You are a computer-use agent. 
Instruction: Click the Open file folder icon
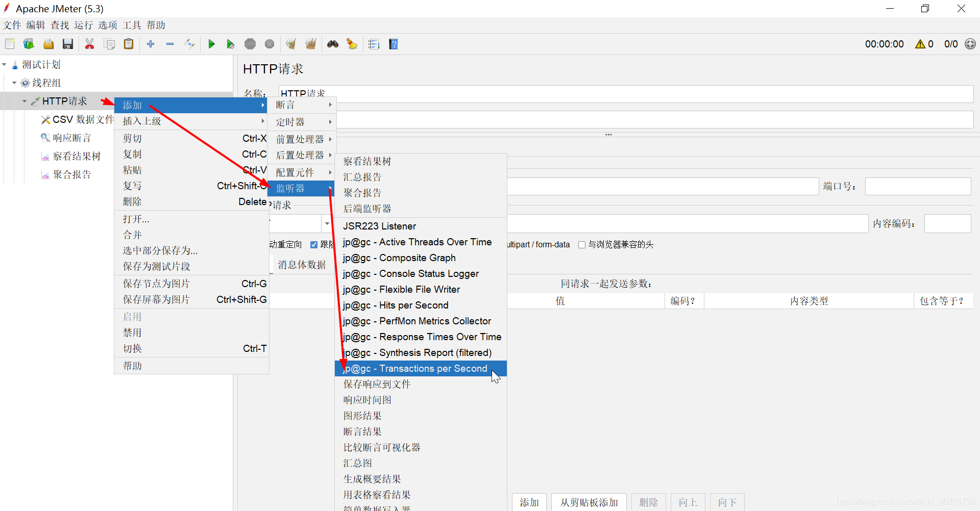click(x=48, y=44)
